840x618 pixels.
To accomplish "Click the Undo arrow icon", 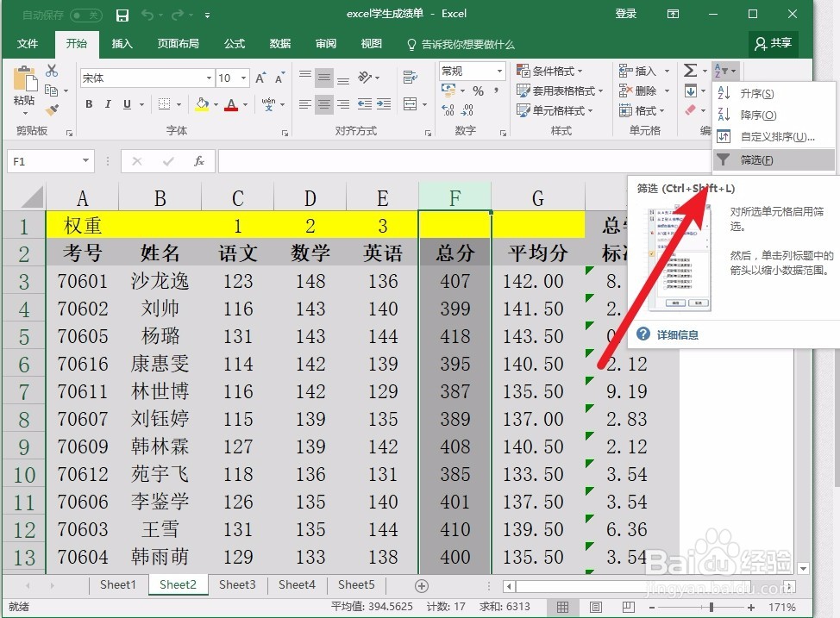I will (147, 15).
